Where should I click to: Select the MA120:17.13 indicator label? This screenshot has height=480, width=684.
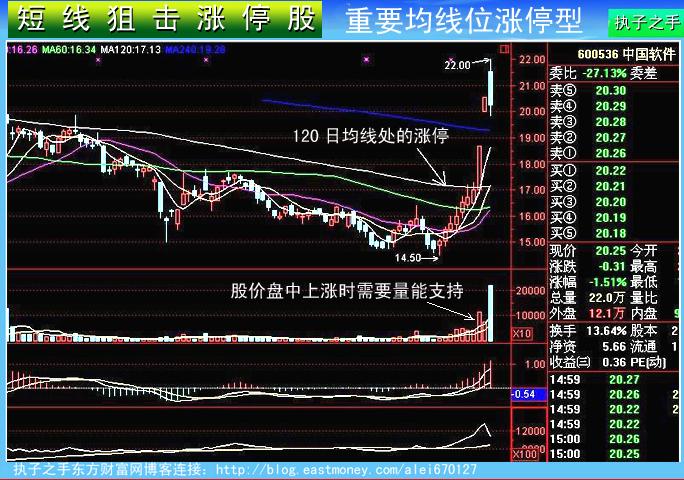(x=130, y=50)
